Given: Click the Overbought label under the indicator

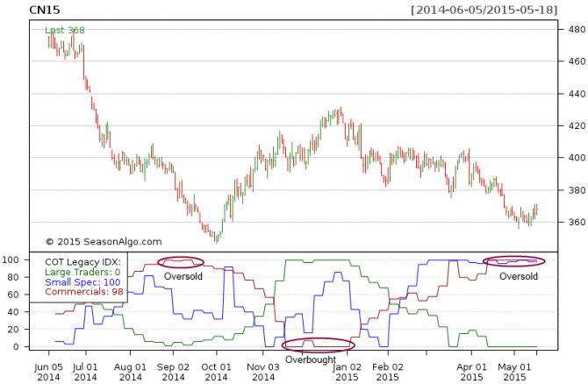Looking at the screenshot, I should [311, 359].
